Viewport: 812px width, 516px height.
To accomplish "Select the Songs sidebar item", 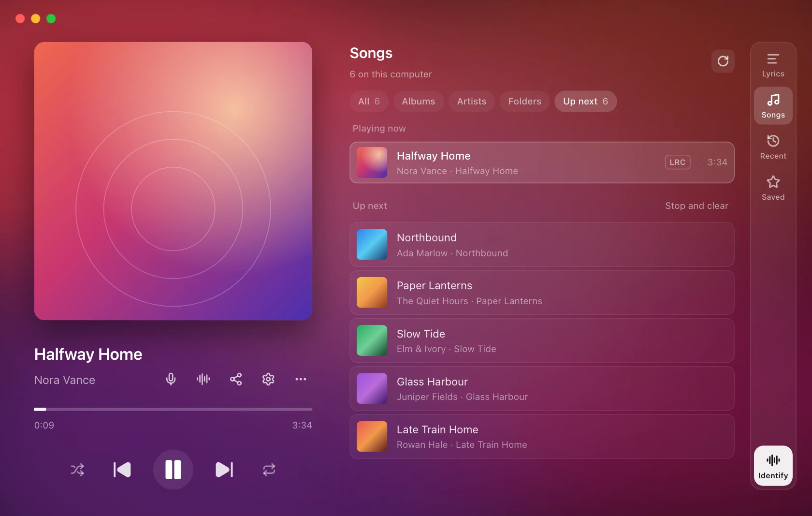I will pyautogui.click(x=773, y=106).
